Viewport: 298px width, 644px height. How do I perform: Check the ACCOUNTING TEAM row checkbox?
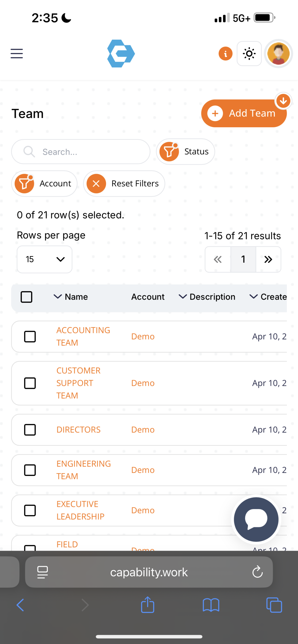point(30,337)
